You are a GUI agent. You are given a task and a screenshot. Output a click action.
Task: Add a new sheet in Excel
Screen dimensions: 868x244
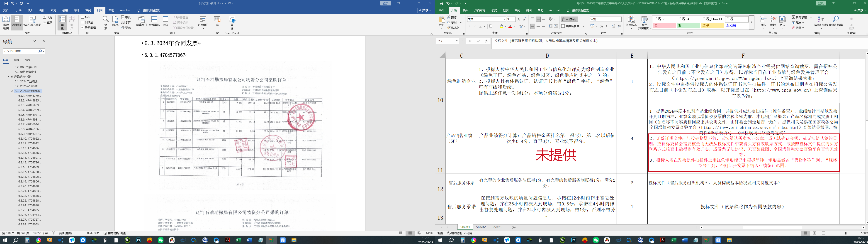(x=513, y=227)
